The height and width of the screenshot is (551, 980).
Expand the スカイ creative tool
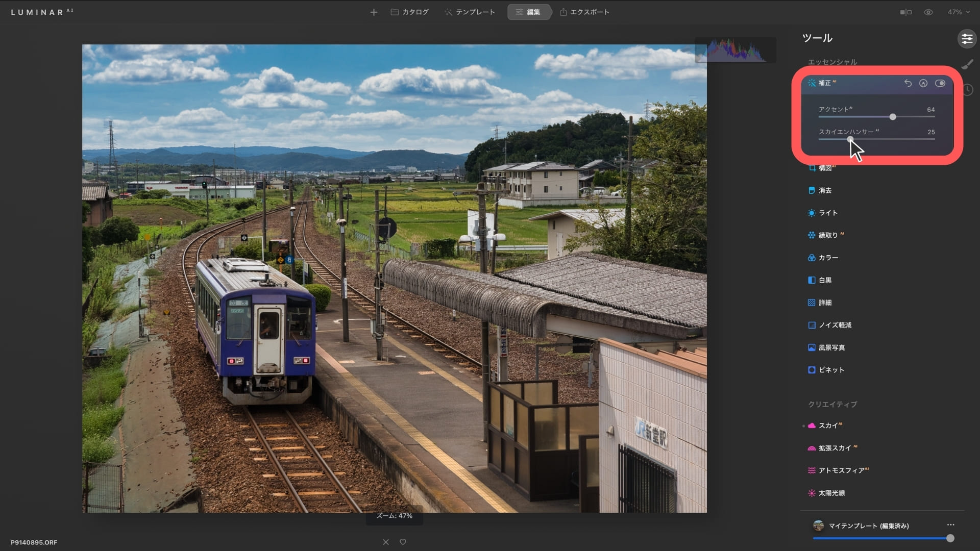coord(828,425)
